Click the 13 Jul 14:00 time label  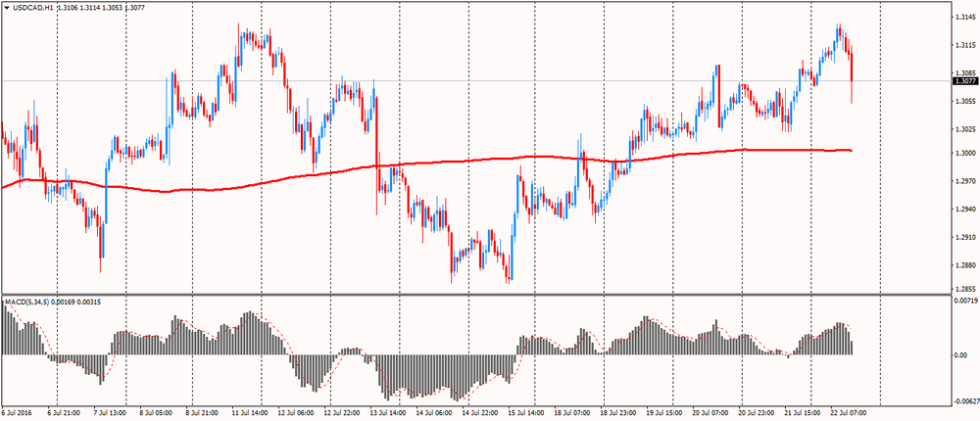[388, 413]
